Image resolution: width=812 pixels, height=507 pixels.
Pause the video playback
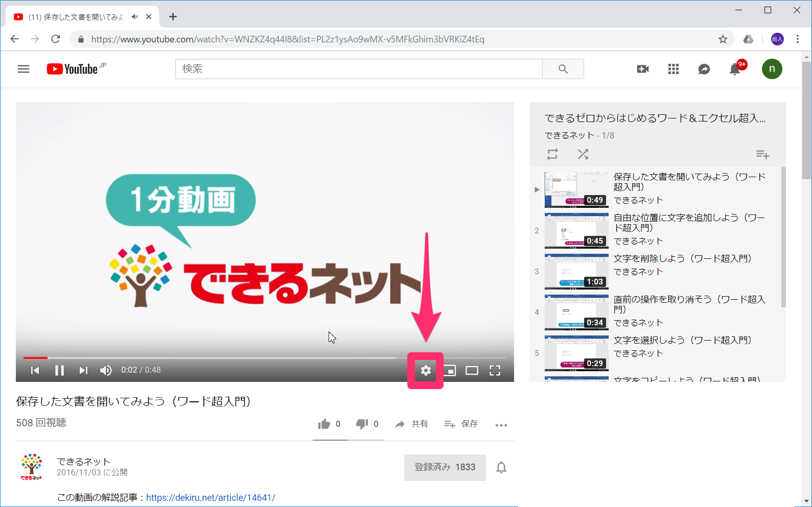click(x=59, y=370)
